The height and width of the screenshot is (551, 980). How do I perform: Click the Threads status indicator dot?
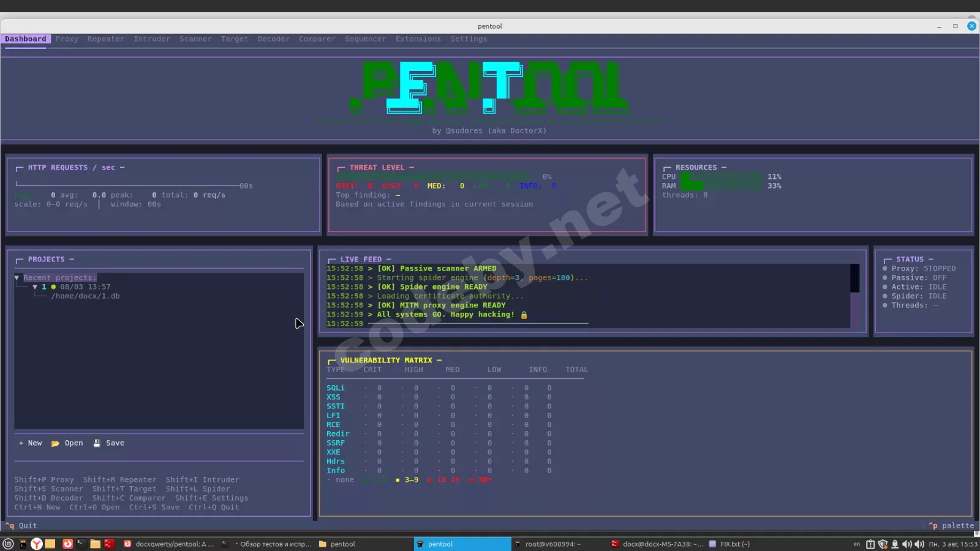click(885, 305)
